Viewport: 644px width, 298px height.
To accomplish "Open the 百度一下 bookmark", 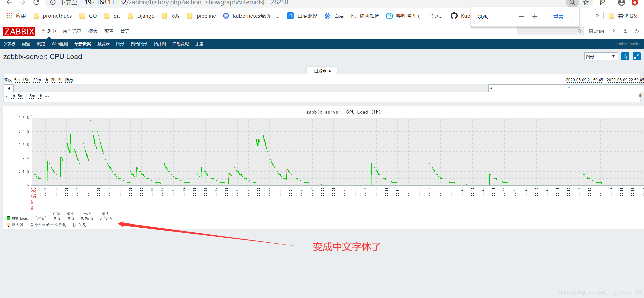I will point(352,16).
